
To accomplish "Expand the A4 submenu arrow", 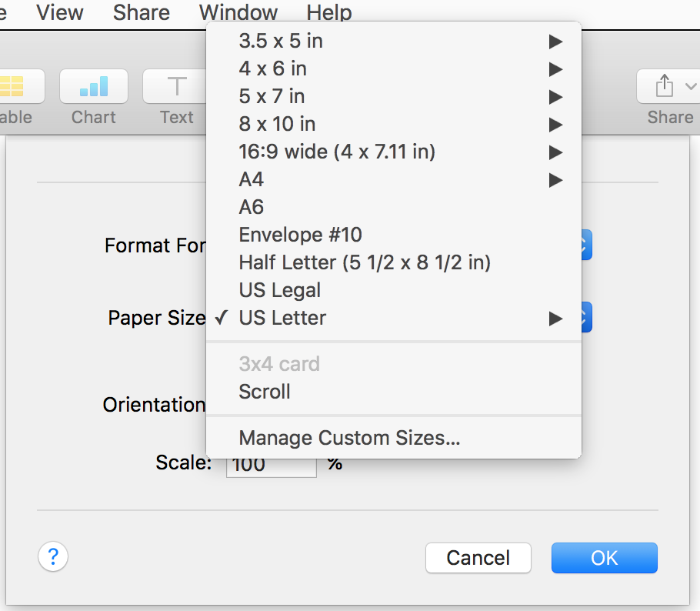I will (555, 180).
